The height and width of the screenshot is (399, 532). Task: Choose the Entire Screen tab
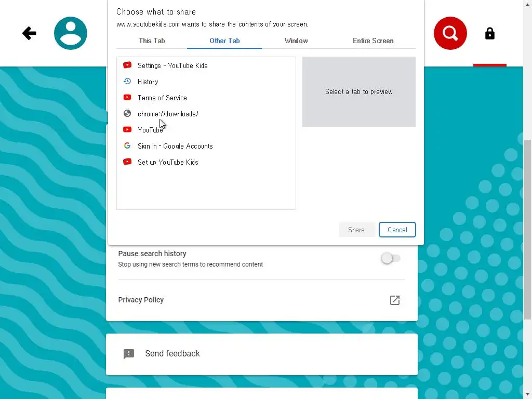coord(373,41)
